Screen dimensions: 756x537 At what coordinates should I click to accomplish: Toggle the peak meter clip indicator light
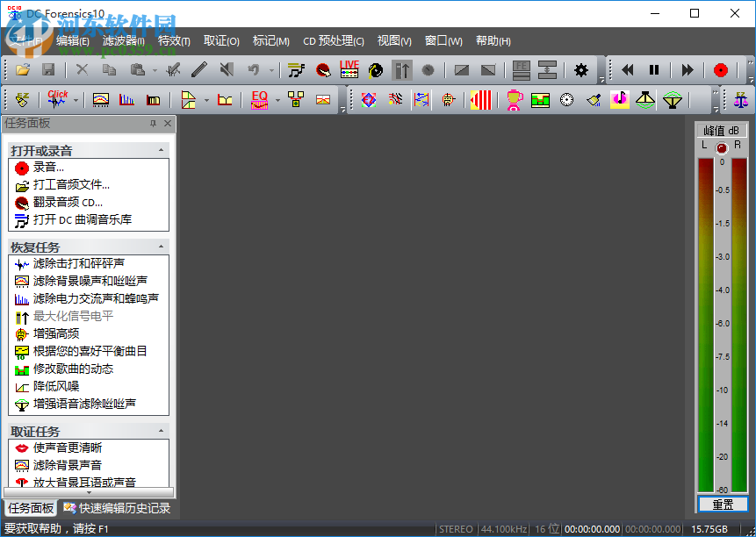click(x=721, y=148)
